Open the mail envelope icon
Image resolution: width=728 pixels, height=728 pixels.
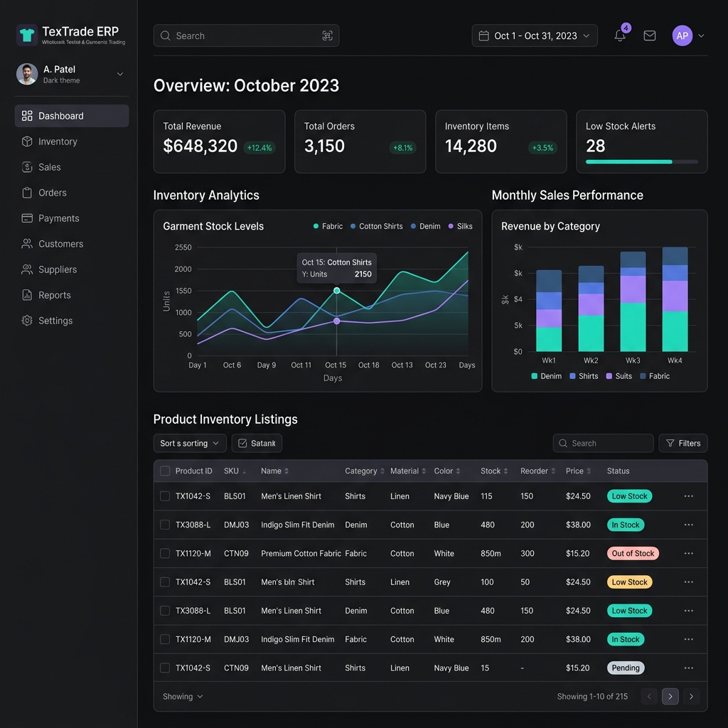pyautogui.click(x=649, y=36)
